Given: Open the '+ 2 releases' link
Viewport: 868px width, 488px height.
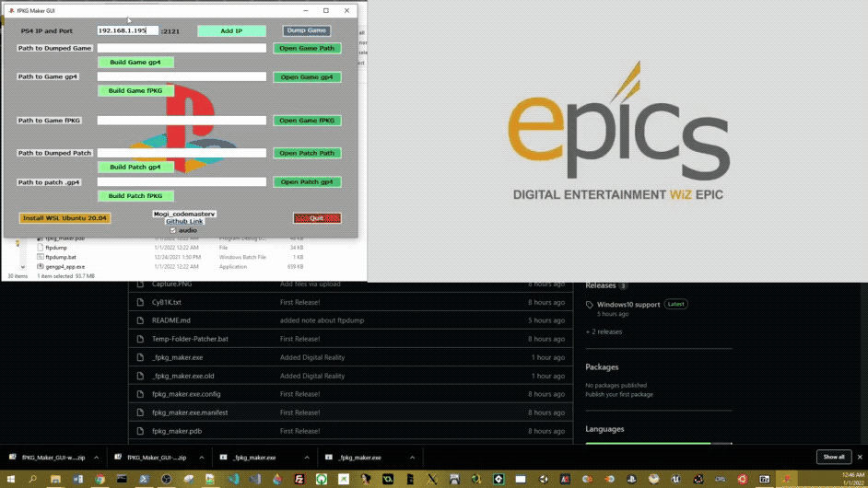Looking at the screenshot, I should click(604, 332).
